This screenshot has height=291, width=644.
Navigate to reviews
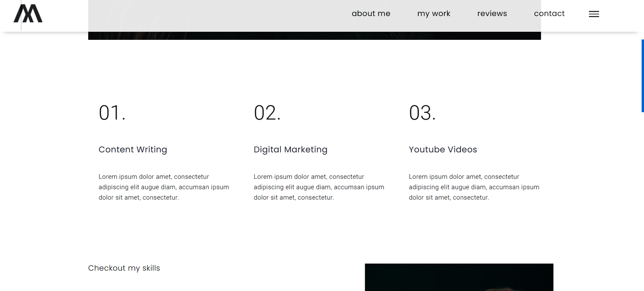click(492, 13)
